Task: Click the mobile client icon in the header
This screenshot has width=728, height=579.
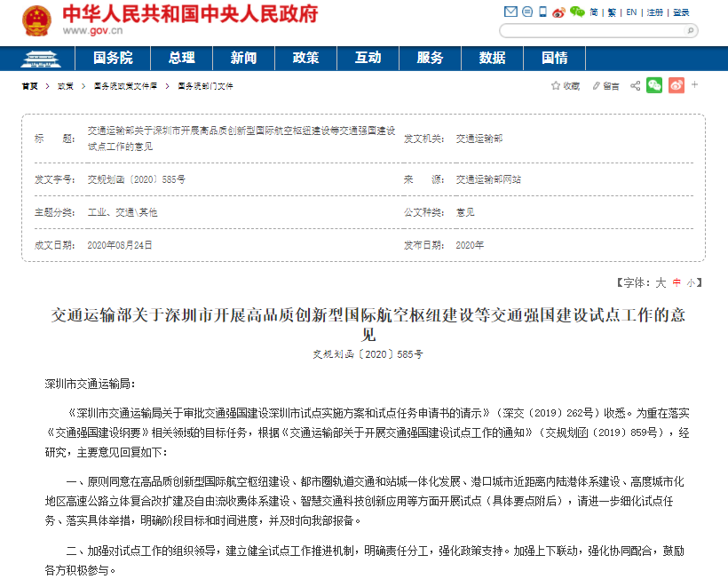Action: click(x=542, y=12)
